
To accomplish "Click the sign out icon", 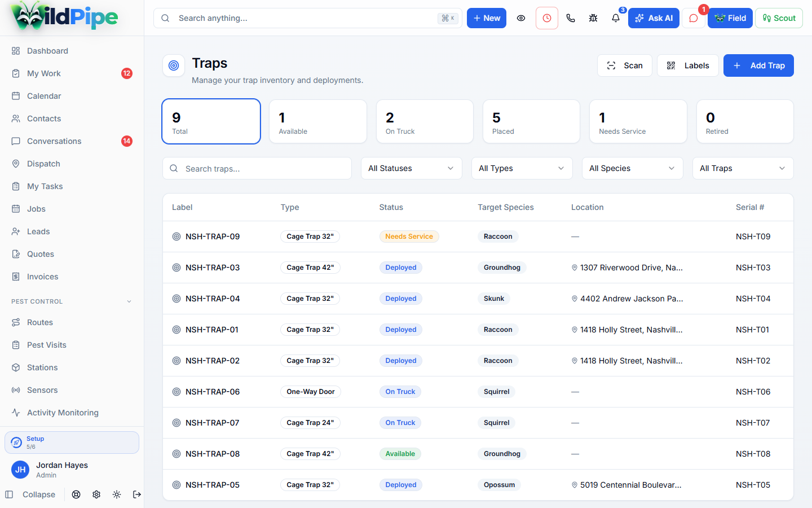I will pos(137,494).
